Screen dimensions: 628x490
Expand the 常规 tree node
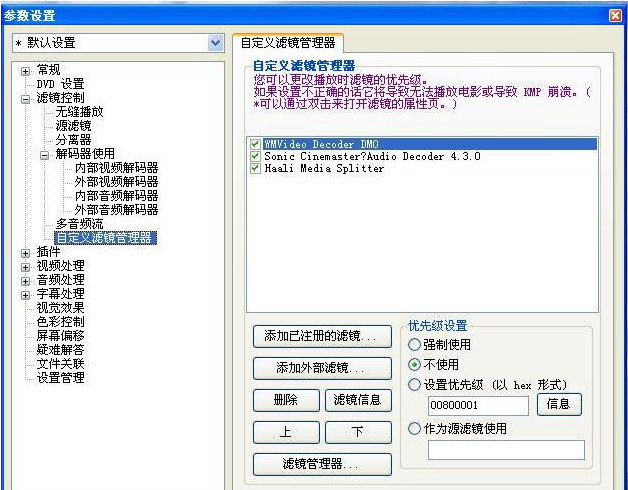25,70
